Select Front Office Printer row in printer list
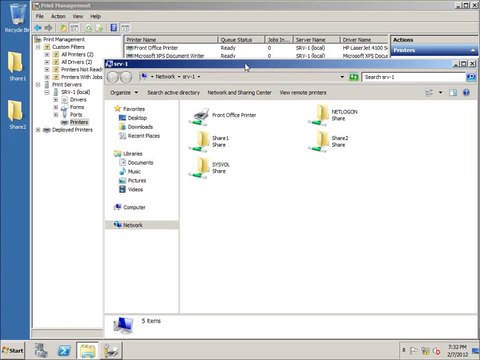Screen dimensions: 480x360 pyautogui.click(x=256, y=48)
